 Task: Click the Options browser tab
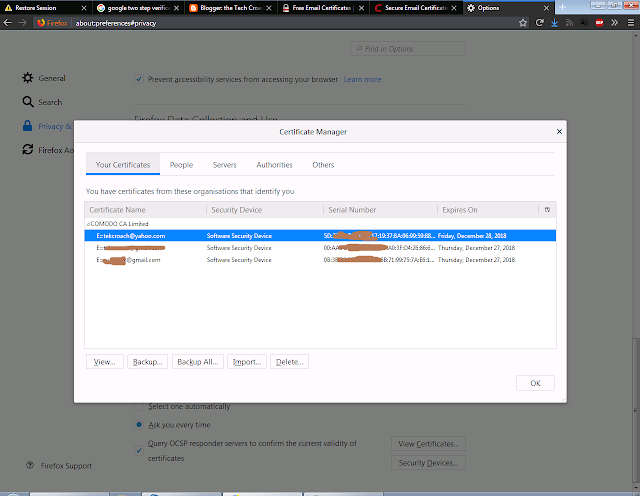coord(508,8)
